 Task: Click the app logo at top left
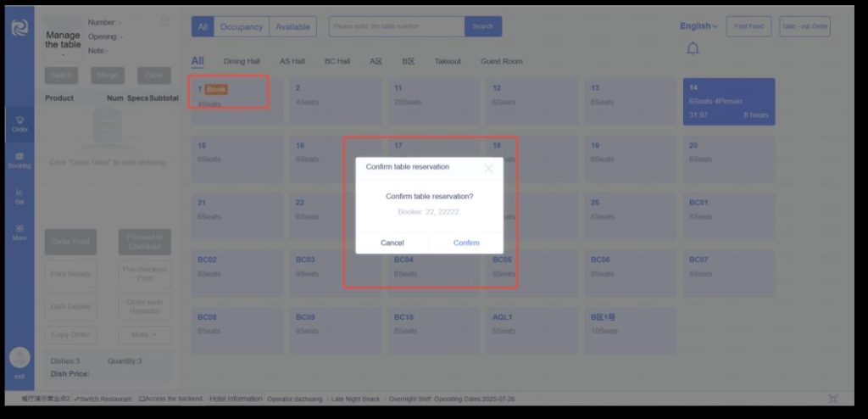click(x=19, y=27)
